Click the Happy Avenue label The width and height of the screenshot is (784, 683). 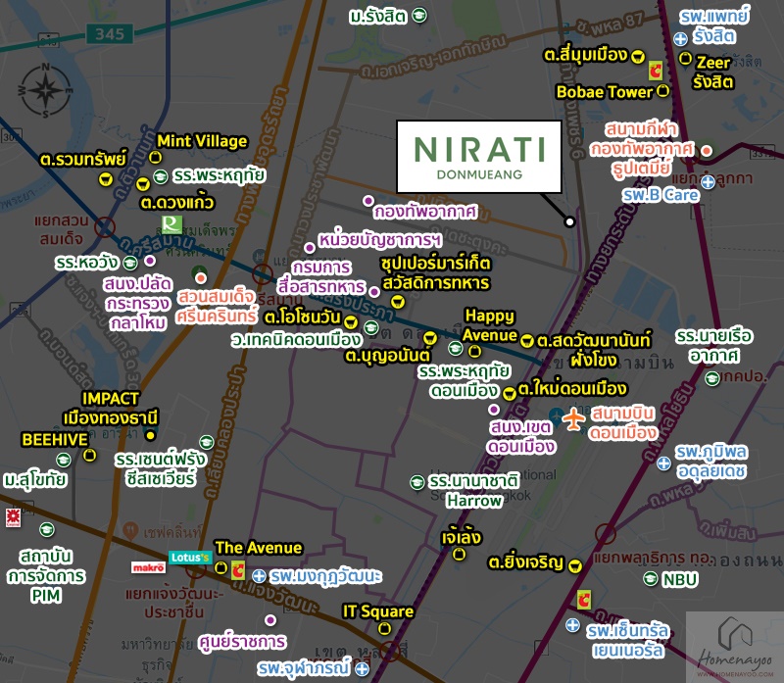tap(489, 325)
